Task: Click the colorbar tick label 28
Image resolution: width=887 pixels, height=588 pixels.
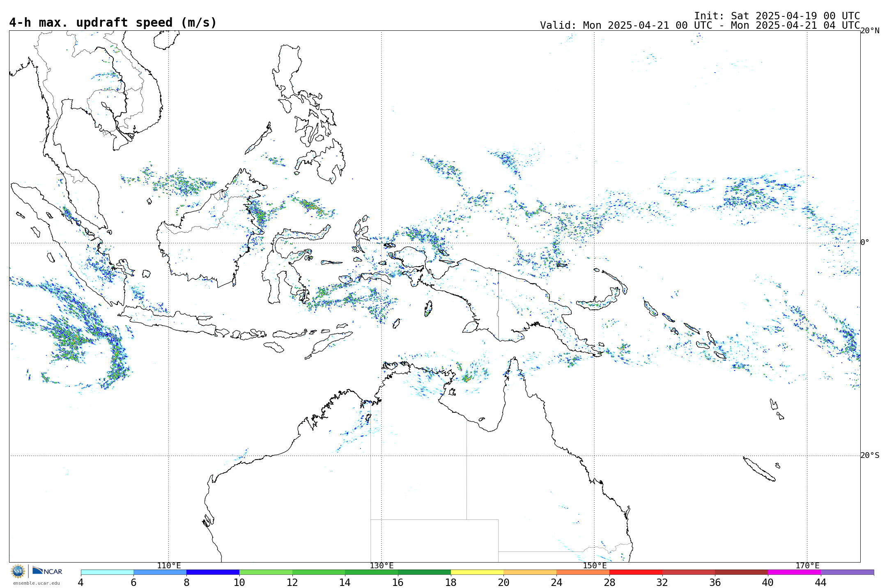Action: coord(609,583)
